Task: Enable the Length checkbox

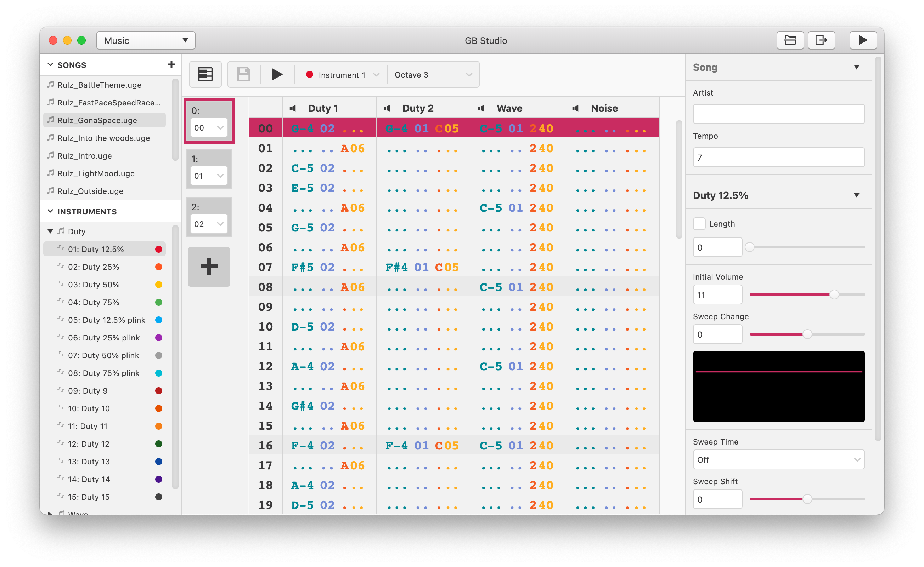Action: pos(699,223)
